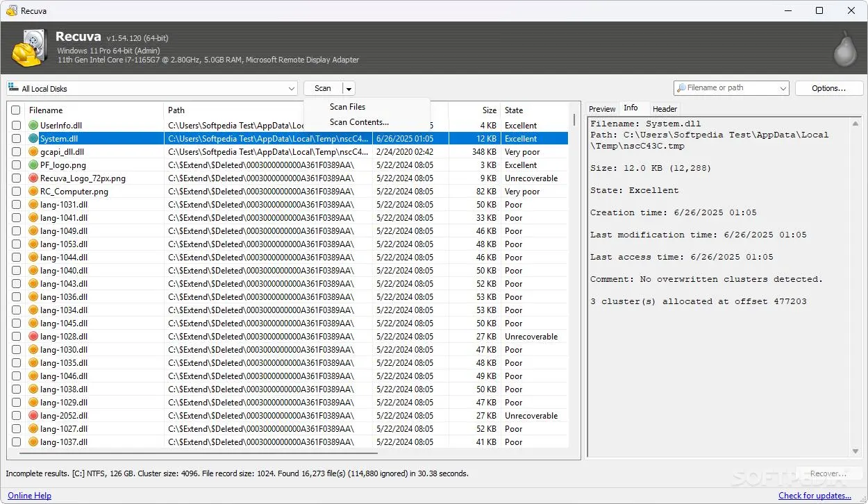Select the lang-1035.dll filename
The image size is (868, 504).
[64, 363]
